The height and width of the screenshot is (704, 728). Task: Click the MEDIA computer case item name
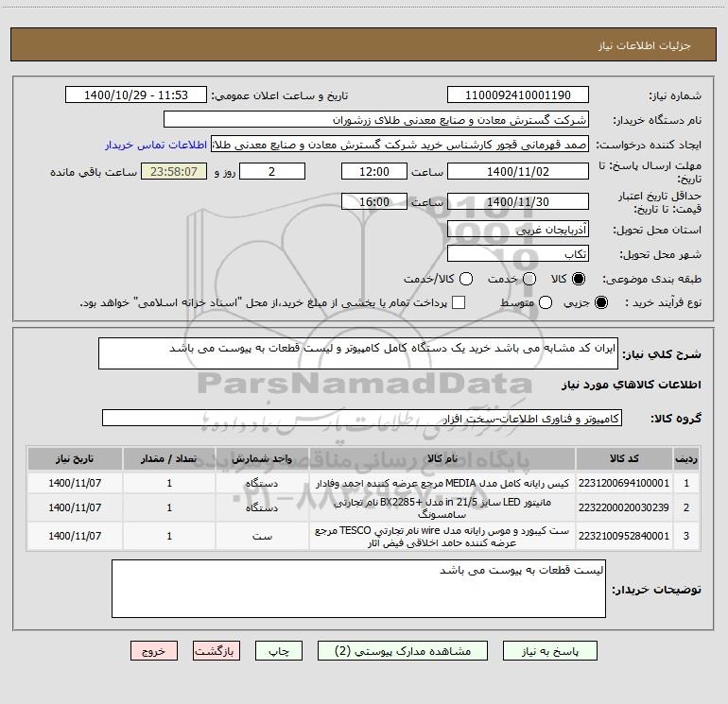[442, 483]
